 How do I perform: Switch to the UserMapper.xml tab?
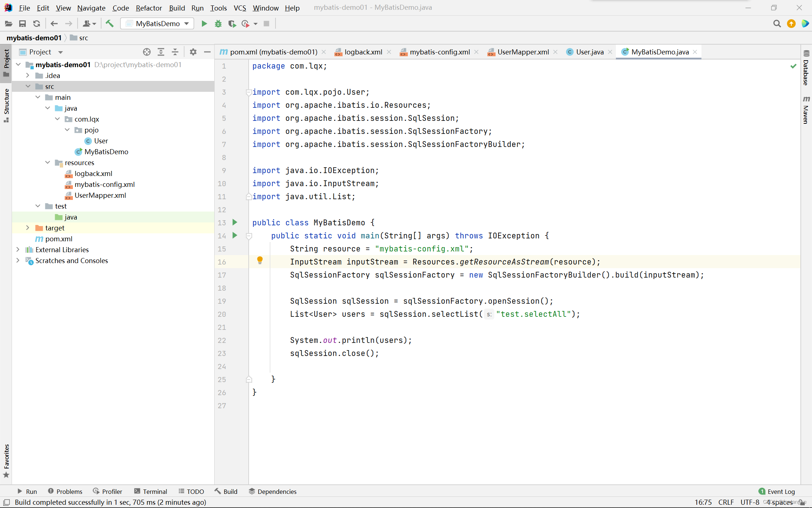click(523, 52)
